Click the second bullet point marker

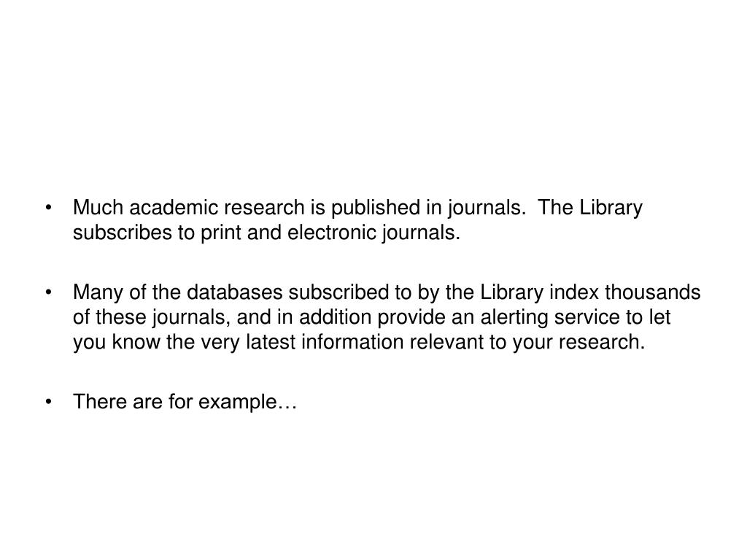pyautogui.click(x=49, y=293)
